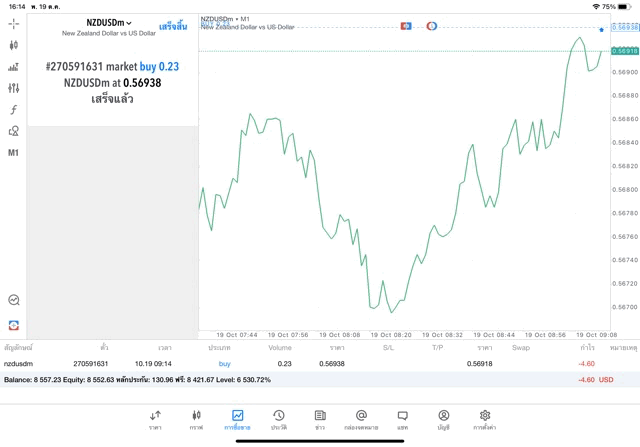Check the Wi-Fi icon in status bar

click(x=596, y=7)
